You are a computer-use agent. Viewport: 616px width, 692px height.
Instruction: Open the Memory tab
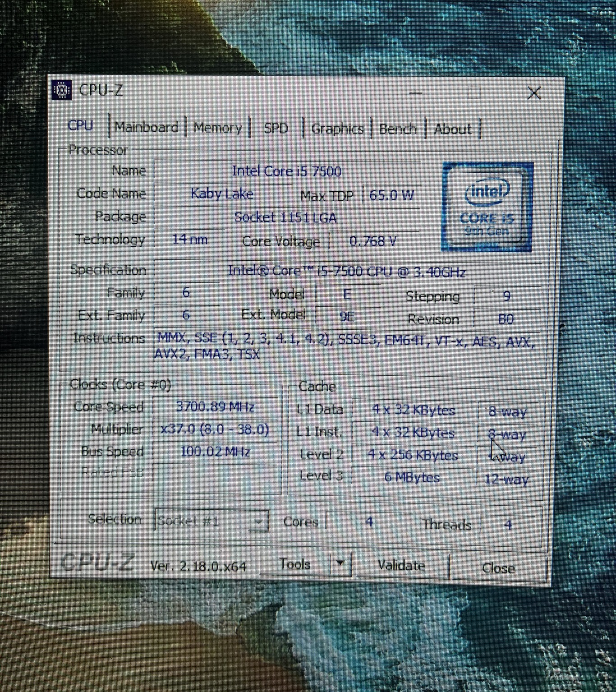[218, 128]
